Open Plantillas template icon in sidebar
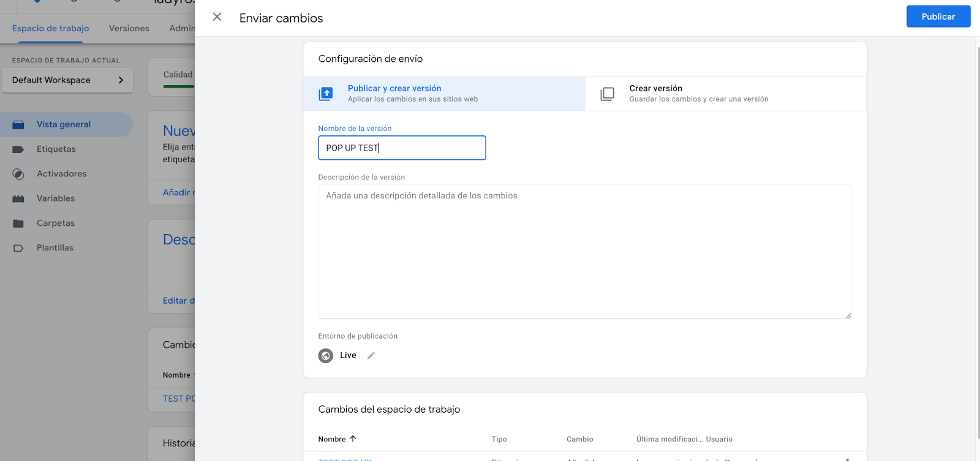This screenshot has height=461, width=980. pyautogui.click(x=18, y=248)
